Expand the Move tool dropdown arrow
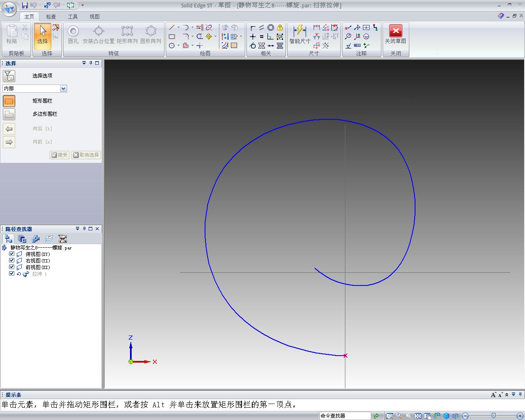This screenshot has width=525, height=420. (215, 37)
